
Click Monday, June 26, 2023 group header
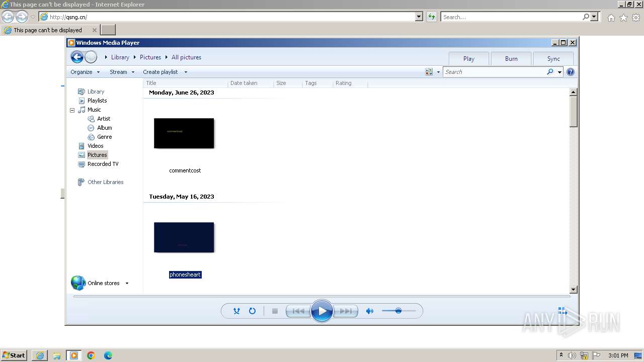pyautogui.click(x=182, y=93)
